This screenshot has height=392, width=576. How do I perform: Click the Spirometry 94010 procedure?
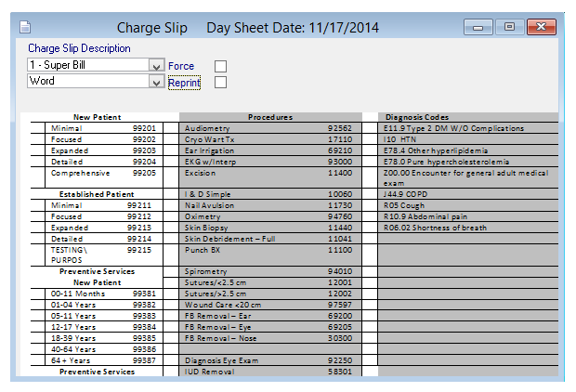click(268, 271)
